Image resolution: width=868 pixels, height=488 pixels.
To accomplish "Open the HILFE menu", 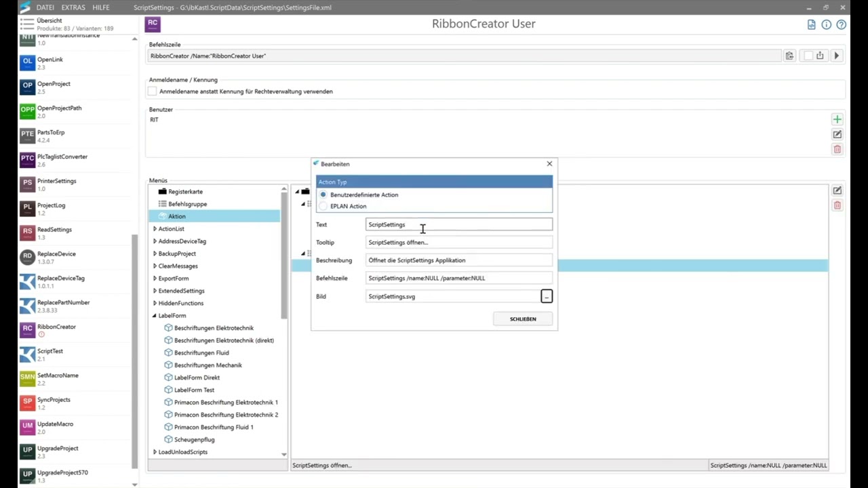I will 101,7.
